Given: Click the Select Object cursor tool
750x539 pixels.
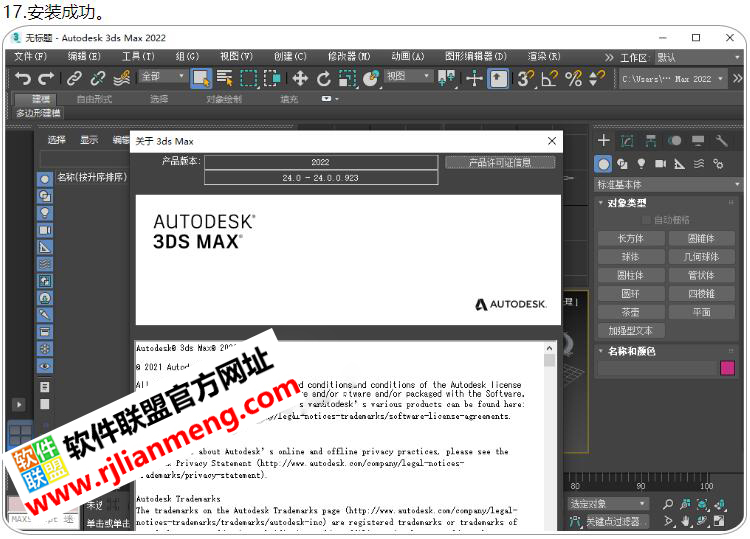Looking at the screenshot, I should click(x=201, y=78).
